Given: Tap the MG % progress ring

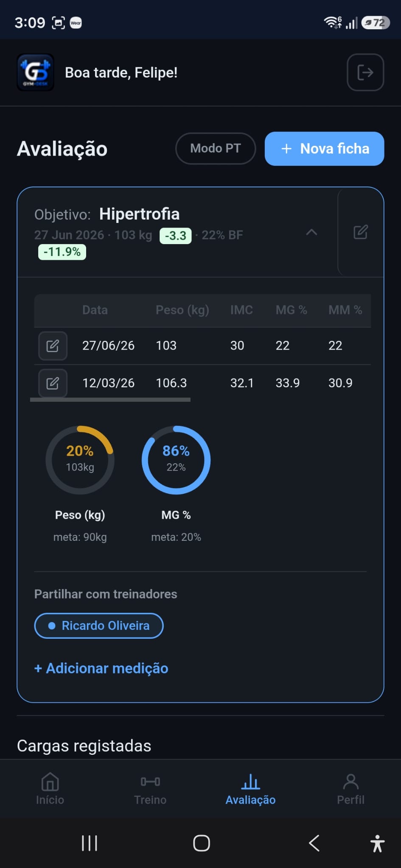Looking at the screenshot, I should pyautogui.click(x=176, y=460).
